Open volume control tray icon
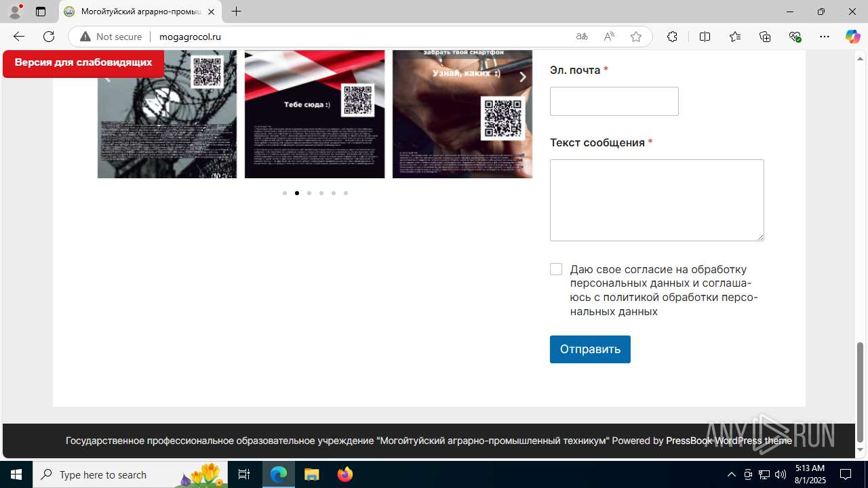 tap(781, 474)
